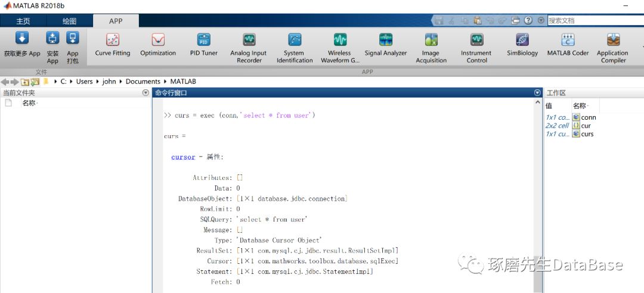Open quick access toolbar dropdown arrow
644x293 pixels.
(x=541, y=20)
